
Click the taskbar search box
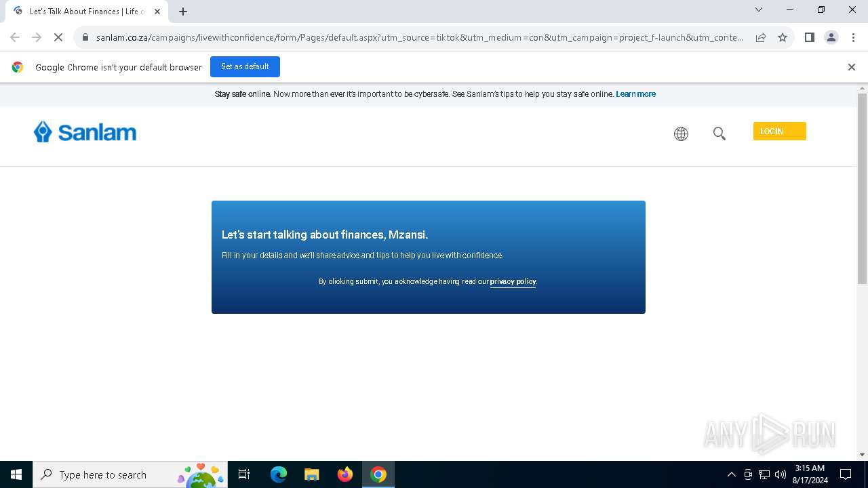tap(130, 474)
